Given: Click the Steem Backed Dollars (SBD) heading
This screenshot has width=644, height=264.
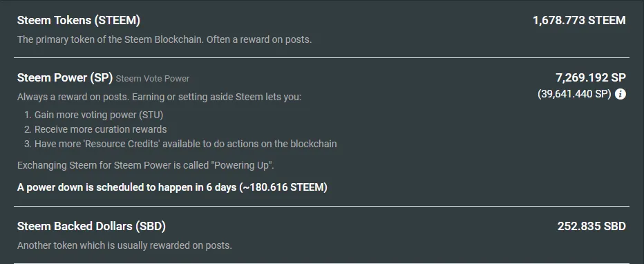Looking at the screenshot, I should [x=92, y=227].
